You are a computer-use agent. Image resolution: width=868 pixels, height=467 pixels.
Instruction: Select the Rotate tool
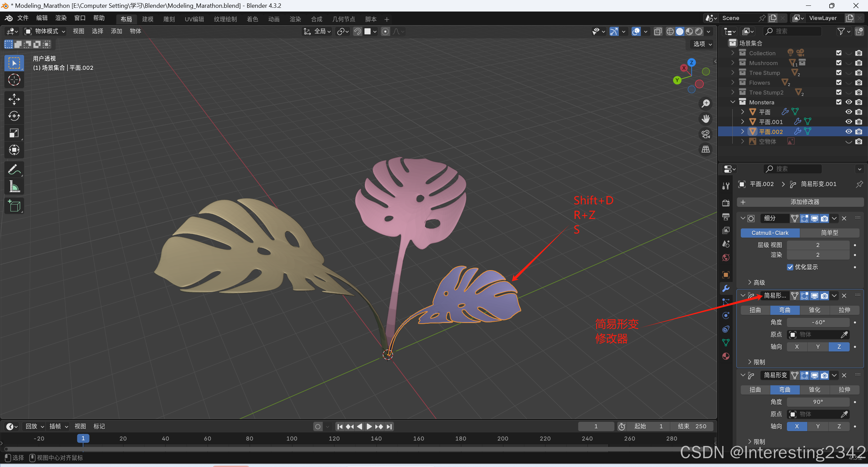click(14, 116)
